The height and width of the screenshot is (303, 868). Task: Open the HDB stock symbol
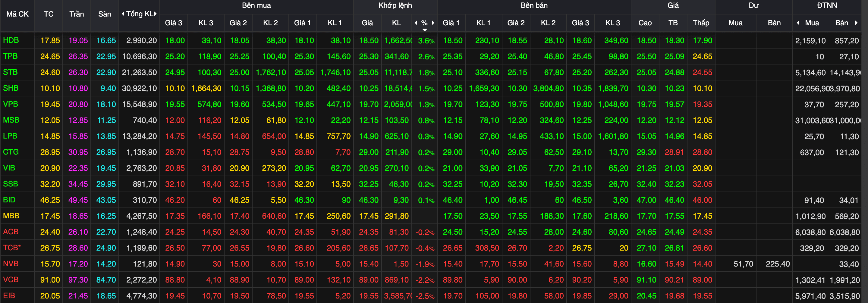pos(11,40)
